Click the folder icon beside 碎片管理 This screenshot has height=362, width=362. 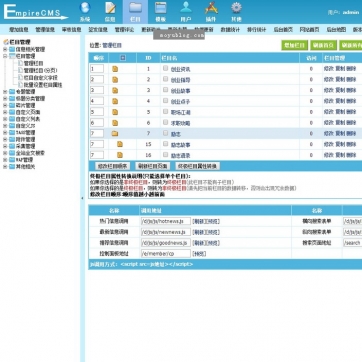12,105
